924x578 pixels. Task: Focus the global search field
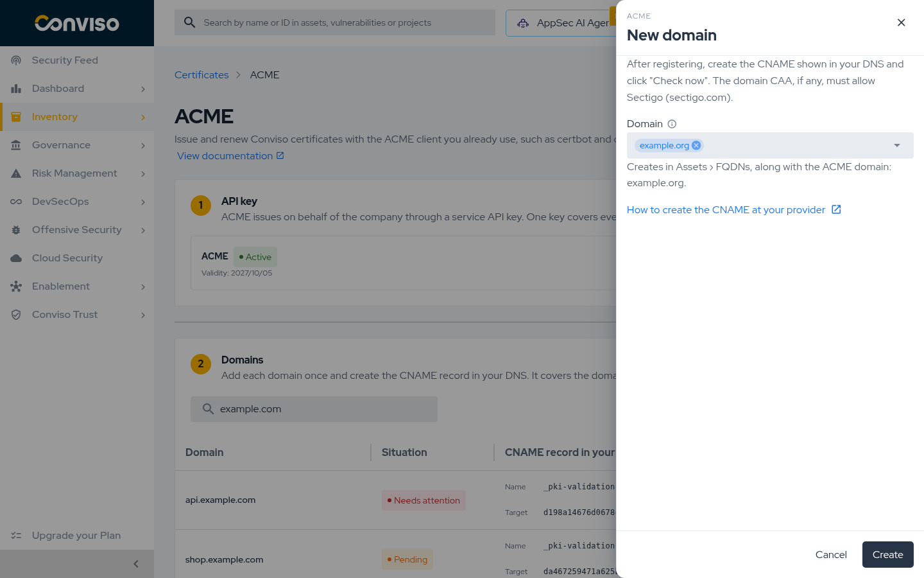click(335, 22)
